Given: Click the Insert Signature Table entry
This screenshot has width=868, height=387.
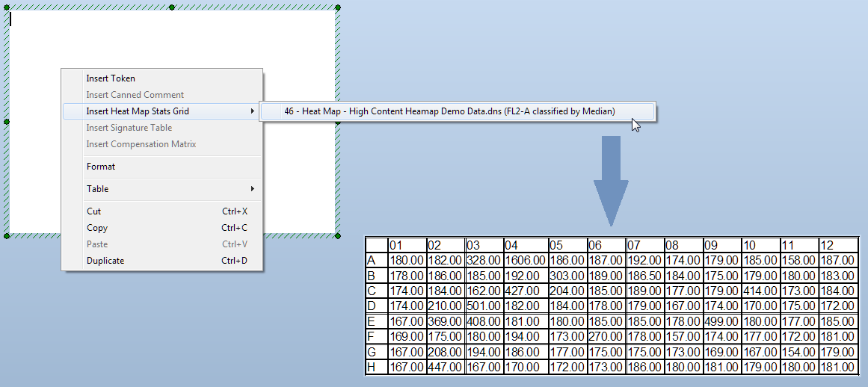Looking at the screenshot, I should (x=129, y=128).
